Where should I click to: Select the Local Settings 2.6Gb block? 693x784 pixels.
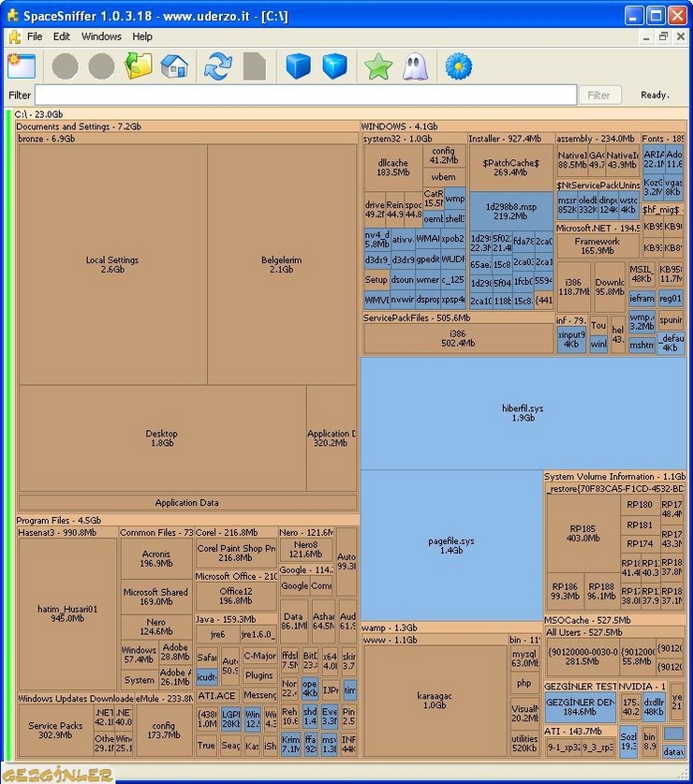click(112, 264)
